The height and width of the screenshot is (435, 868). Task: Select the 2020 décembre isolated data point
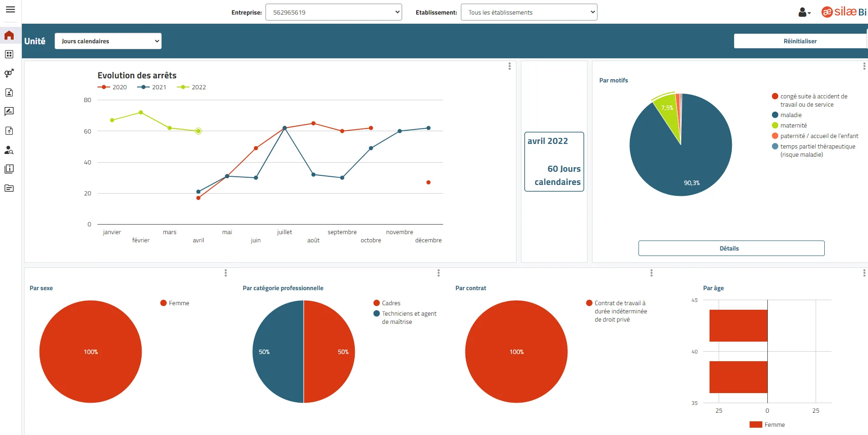(x=429, y=183)
